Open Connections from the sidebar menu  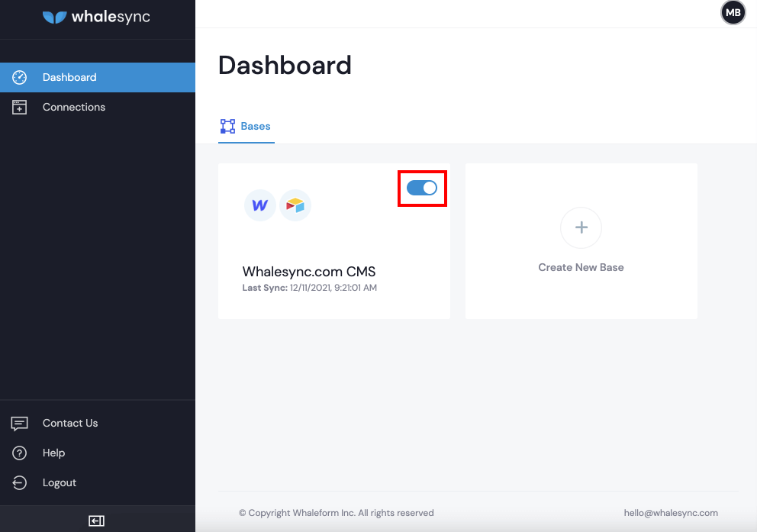click(x=73, y=107)
